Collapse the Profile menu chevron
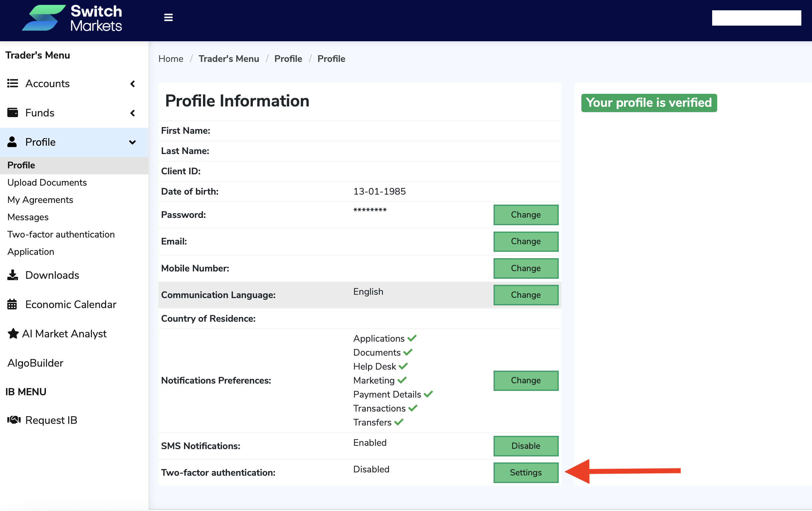Image resolution: width=812 pixels, height=511 pixels. pos(132,142)
